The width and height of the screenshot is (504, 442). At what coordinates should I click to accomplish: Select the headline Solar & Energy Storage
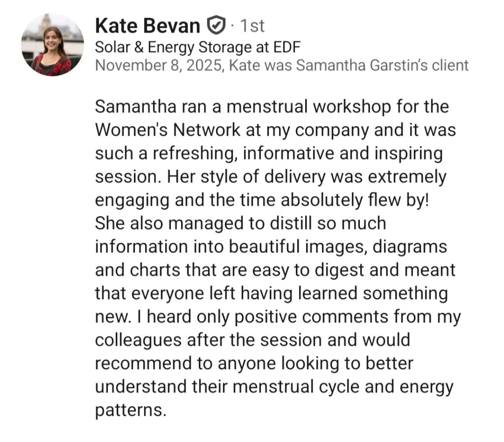176,47
